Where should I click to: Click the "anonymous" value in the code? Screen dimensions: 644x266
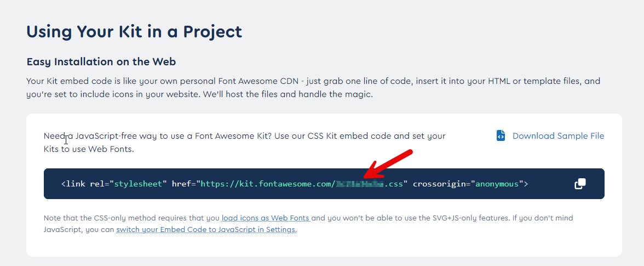coord(496,184)
